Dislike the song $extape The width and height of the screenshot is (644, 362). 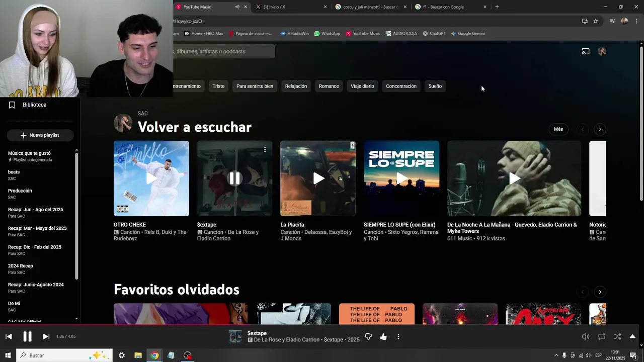pos(368,336)
